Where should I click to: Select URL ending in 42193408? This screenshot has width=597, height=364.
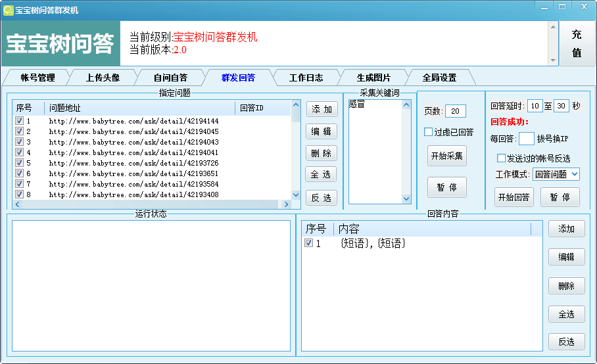[x=133, y=194]
